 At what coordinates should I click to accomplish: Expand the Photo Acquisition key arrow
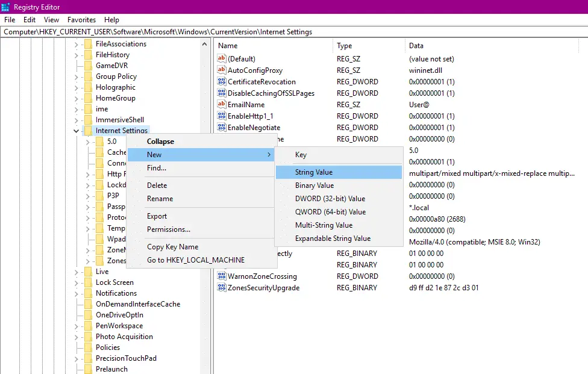76,337
